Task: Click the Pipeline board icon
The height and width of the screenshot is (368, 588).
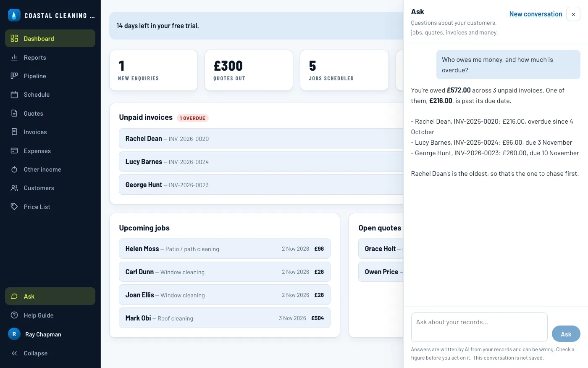Action: [x=14, y=76]
